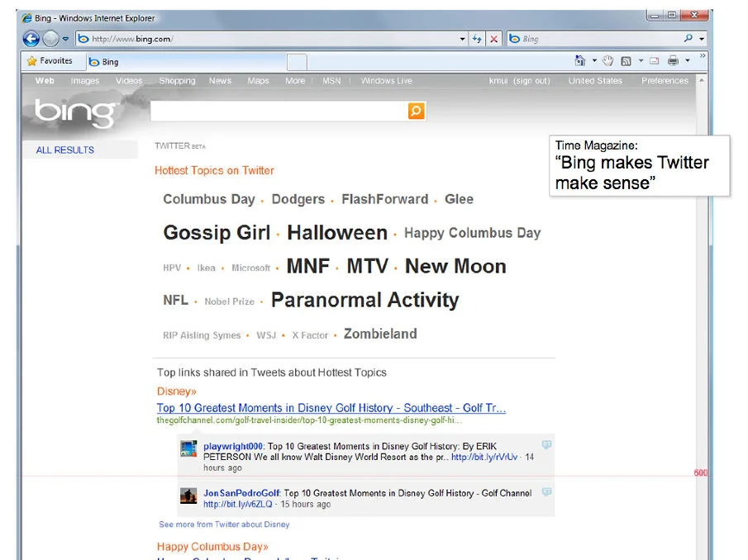Click the sign out link
This screenshot has height=560, width=748.
click(x=531, y=81)
